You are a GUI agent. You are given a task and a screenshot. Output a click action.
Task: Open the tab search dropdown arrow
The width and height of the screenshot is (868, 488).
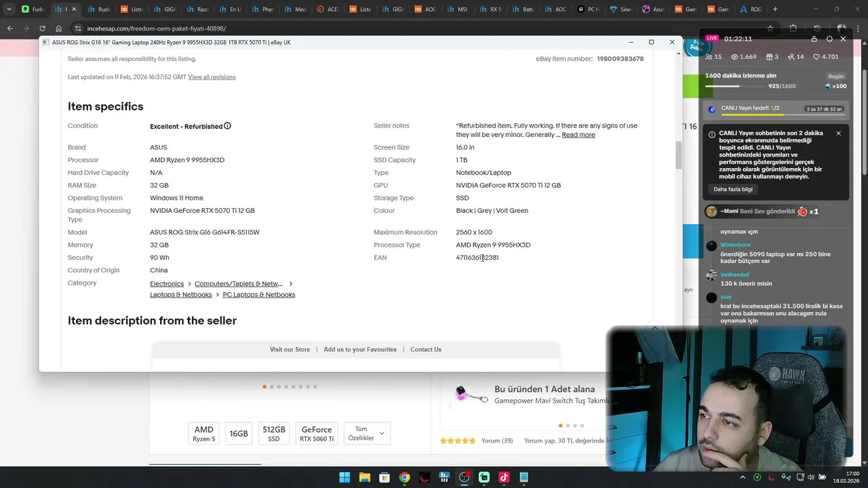(x=9, y=9)
